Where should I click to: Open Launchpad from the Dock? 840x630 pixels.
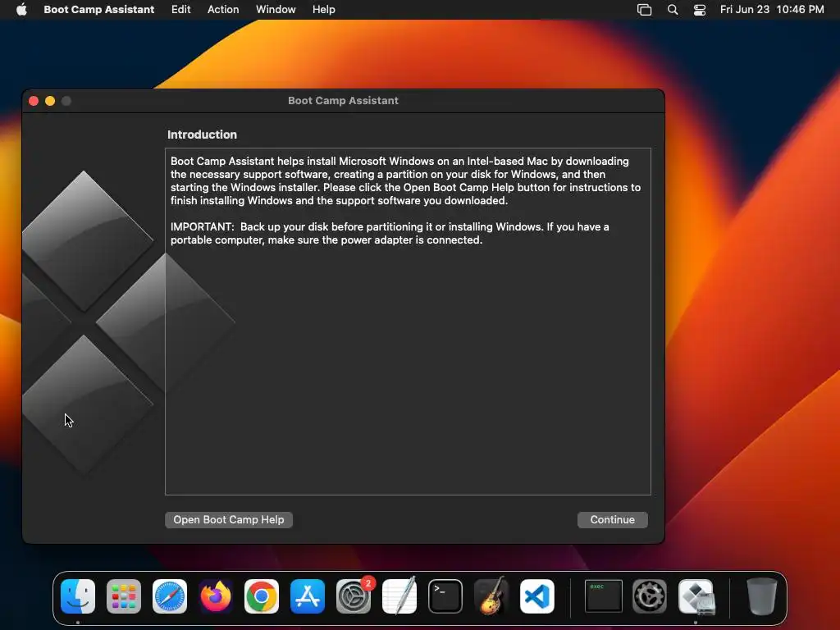click(124, 596)
